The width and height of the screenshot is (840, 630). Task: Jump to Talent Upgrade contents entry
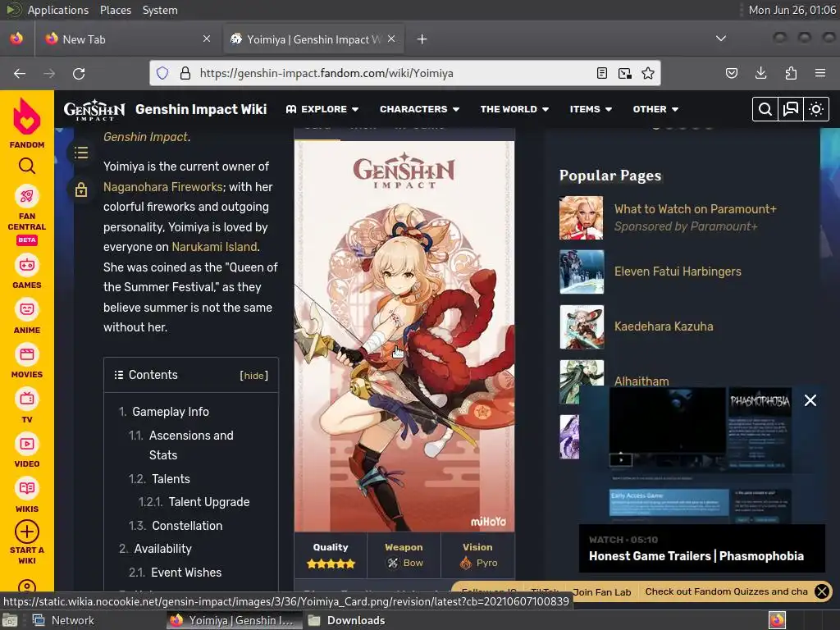(209, 502)
